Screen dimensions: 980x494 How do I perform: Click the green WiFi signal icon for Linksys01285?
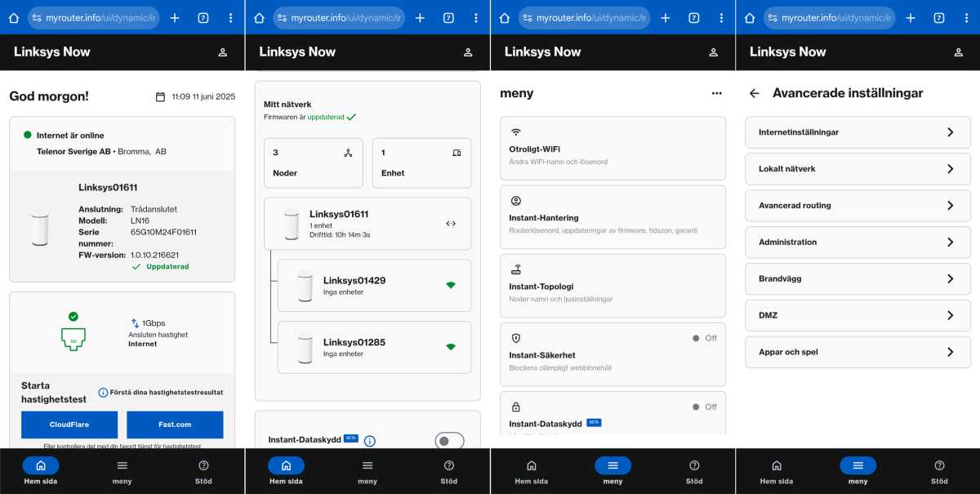[451, 347]
